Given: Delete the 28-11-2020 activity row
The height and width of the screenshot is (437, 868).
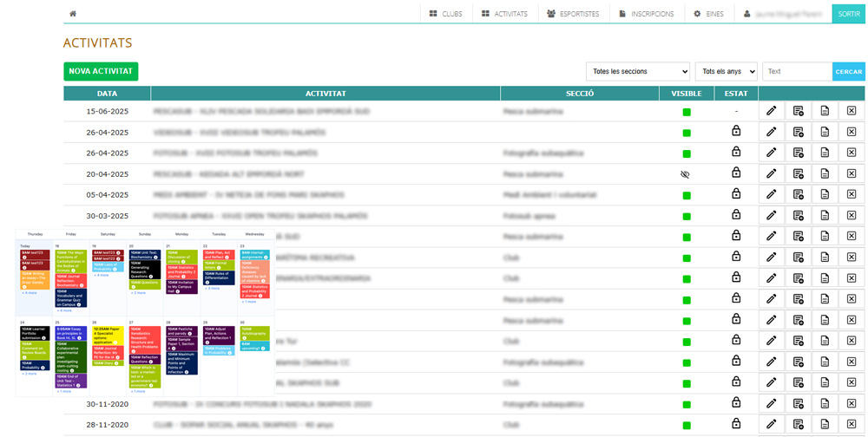Looking at the screenshot, I should 852,424.
